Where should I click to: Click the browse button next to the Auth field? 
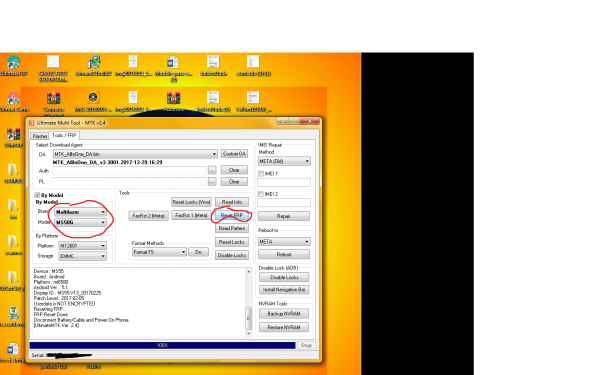click(212, 170)
